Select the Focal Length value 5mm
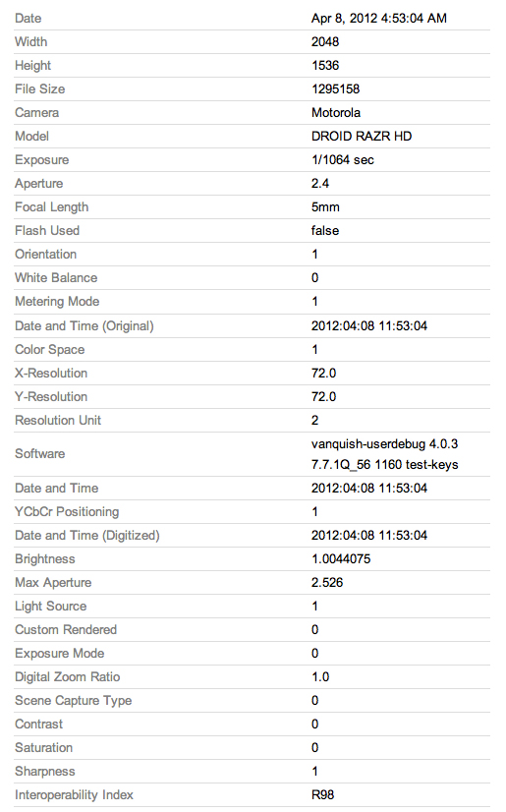Image resolution: width=506 pixels, height=812 pixels. pos(325,207)
